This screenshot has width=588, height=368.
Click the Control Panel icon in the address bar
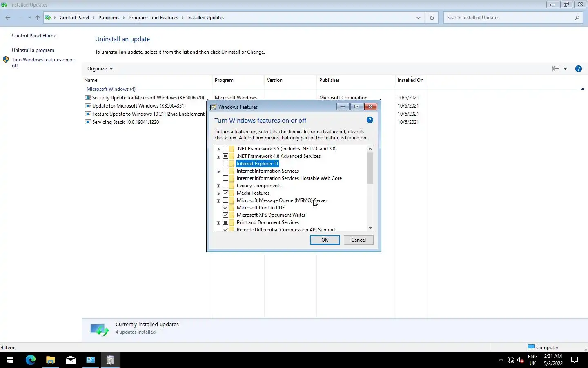[48, 18]
